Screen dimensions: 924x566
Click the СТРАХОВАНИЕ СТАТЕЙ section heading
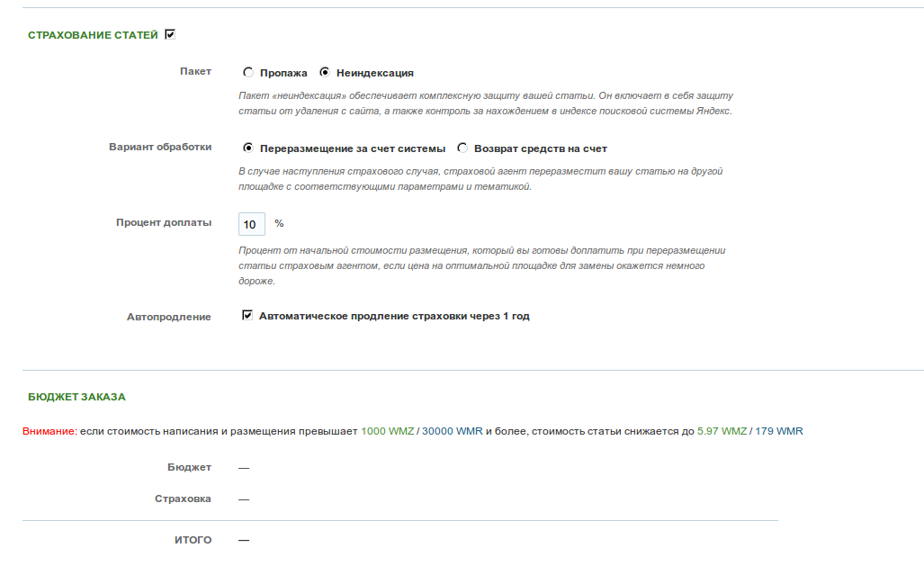tap(93, 35)
